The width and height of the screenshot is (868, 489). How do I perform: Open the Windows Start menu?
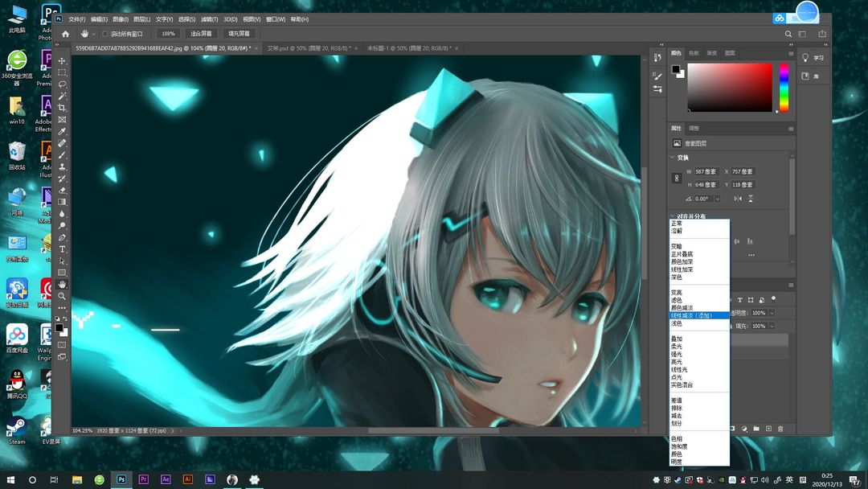click(10, 479)
